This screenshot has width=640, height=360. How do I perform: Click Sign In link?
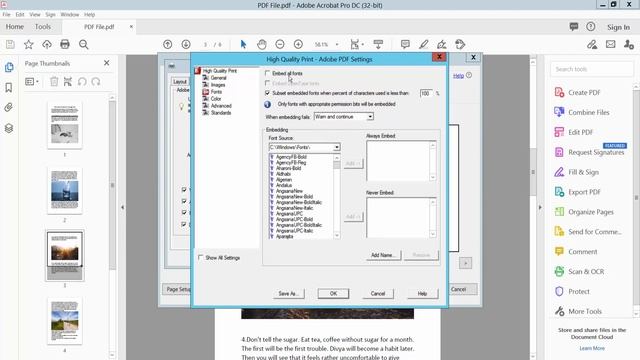618,27
